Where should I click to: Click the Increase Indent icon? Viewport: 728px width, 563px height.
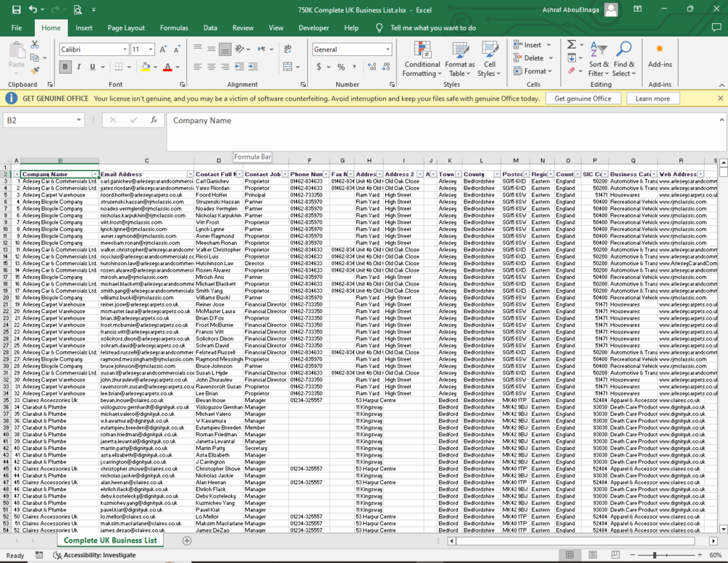(x=253, y=67)
